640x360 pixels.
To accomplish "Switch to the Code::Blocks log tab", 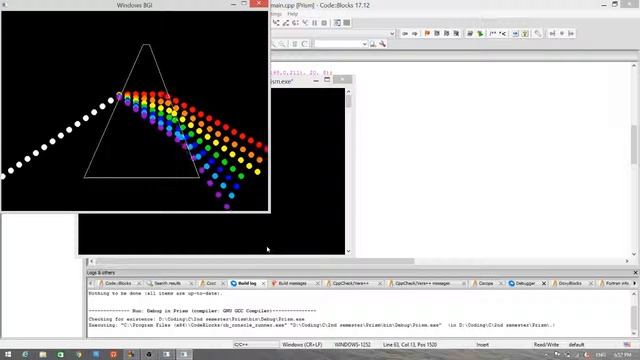I will [118, 283].
